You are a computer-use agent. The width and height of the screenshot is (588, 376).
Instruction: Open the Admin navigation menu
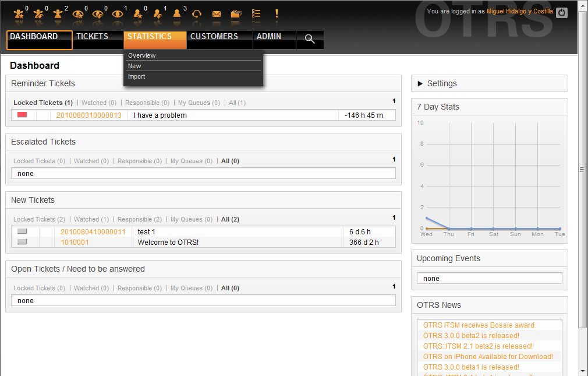(268, 37)
